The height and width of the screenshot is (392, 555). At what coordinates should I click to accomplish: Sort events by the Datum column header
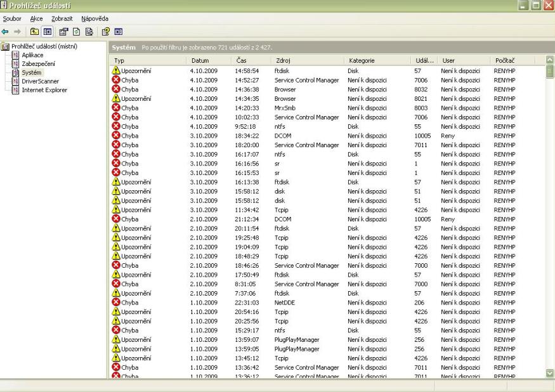click(200, 60)
